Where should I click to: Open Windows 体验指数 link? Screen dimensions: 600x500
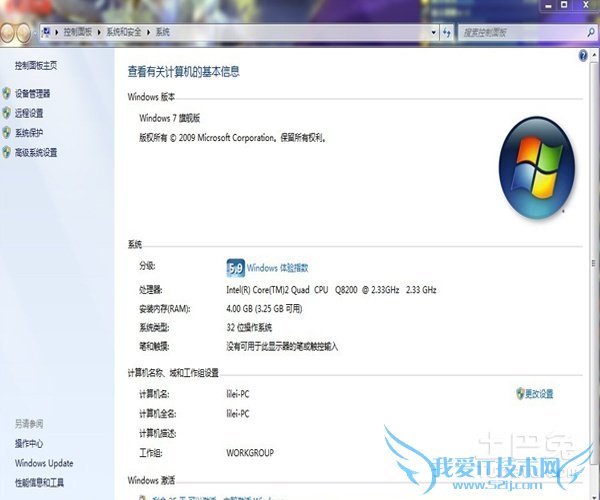point(277,268)
